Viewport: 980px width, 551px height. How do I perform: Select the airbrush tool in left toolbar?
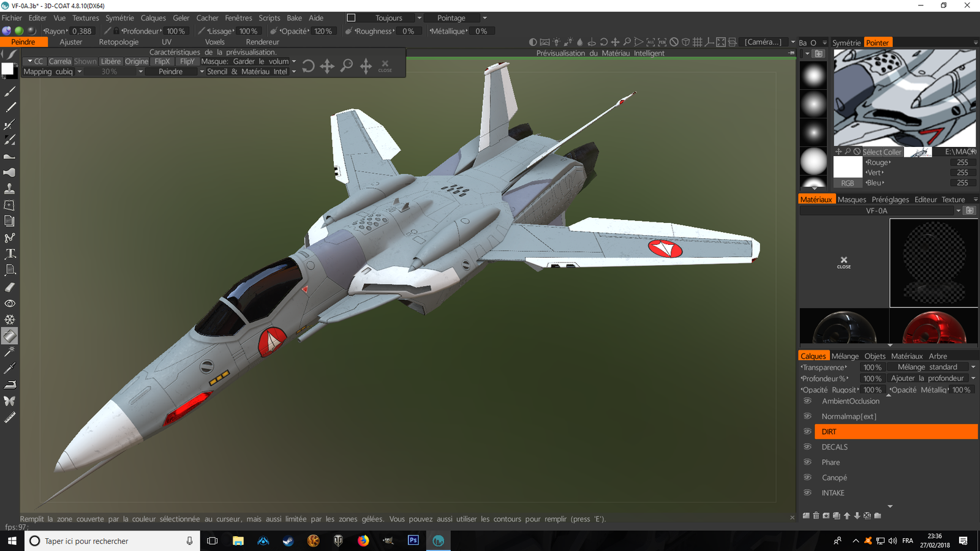(10, 124)
